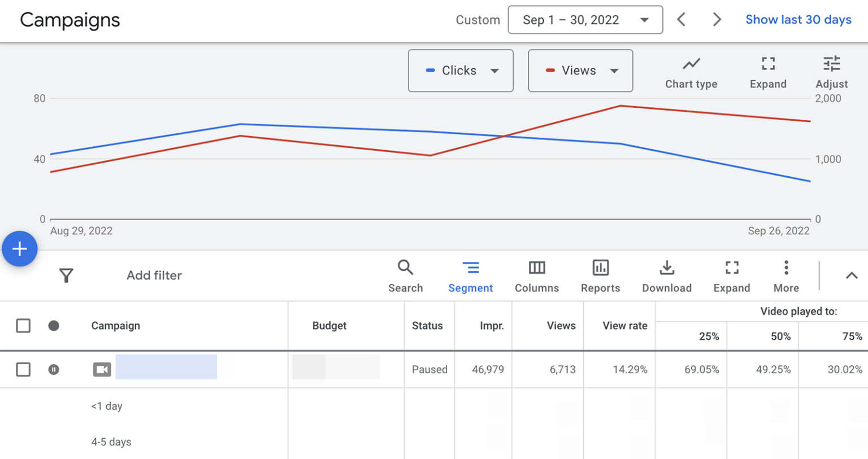The image size is (868, 459).
Task: Open the Sep 1 – 30 date range dropdown
Action: click(585, 19)
